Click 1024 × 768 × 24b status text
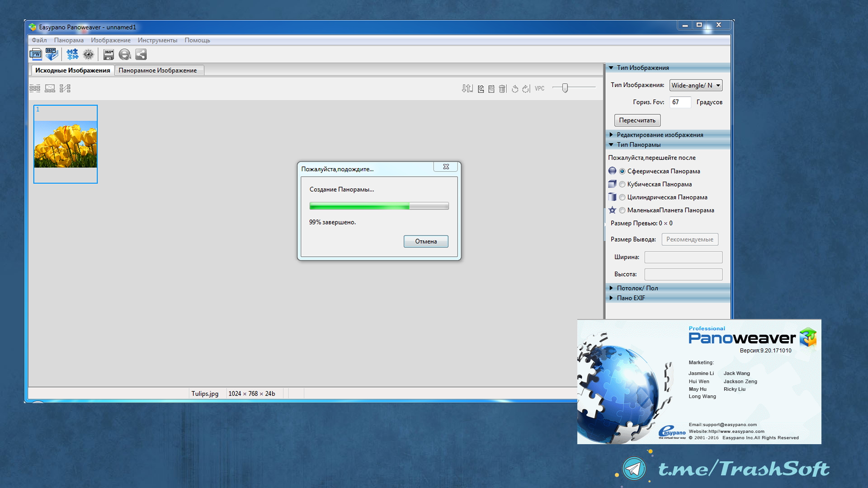 pos(252,394)
